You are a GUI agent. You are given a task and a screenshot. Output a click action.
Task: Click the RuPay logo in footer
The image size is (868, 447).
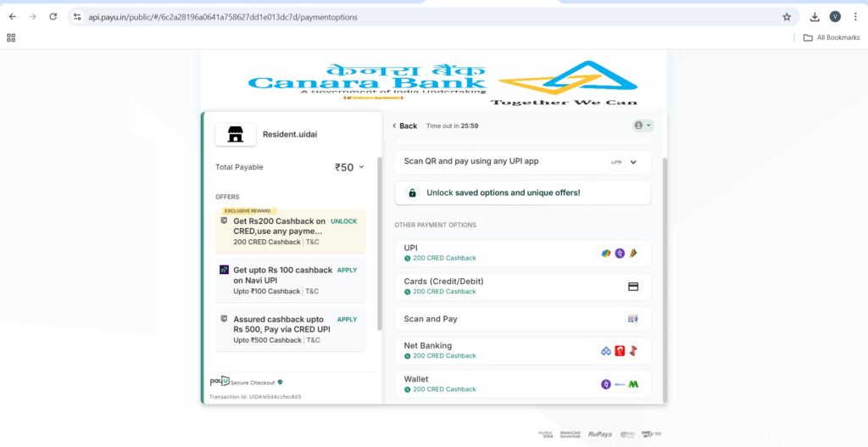[x=599, y=434]
